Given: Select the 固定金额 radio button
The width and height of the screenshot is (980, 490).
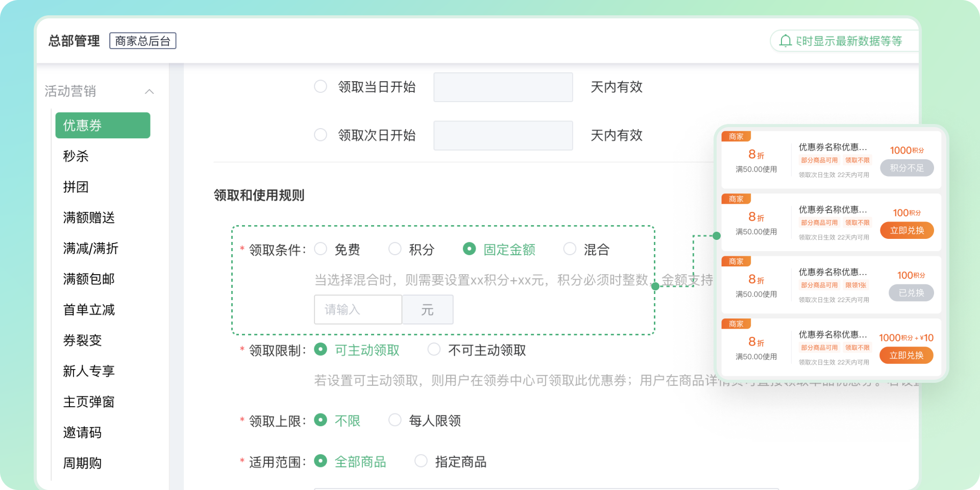Looking at the screenshot, I should click(x=469, y=249).
